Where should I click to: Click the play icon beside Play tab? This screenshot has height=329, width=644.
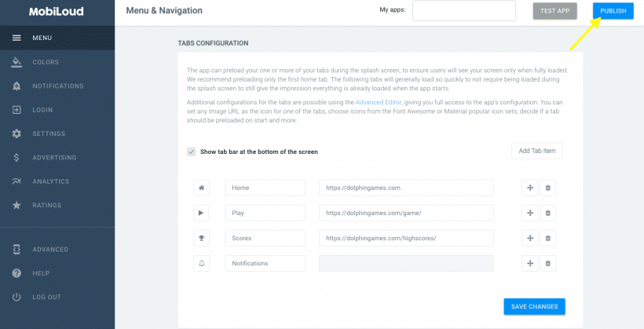coord(202,213)
